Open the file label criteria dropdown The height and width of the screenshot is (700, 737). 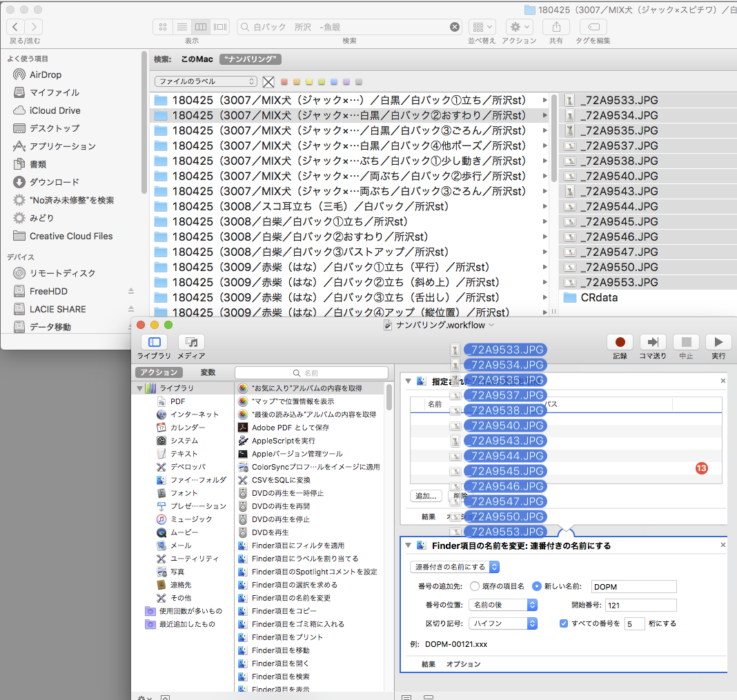coord(206,81)
